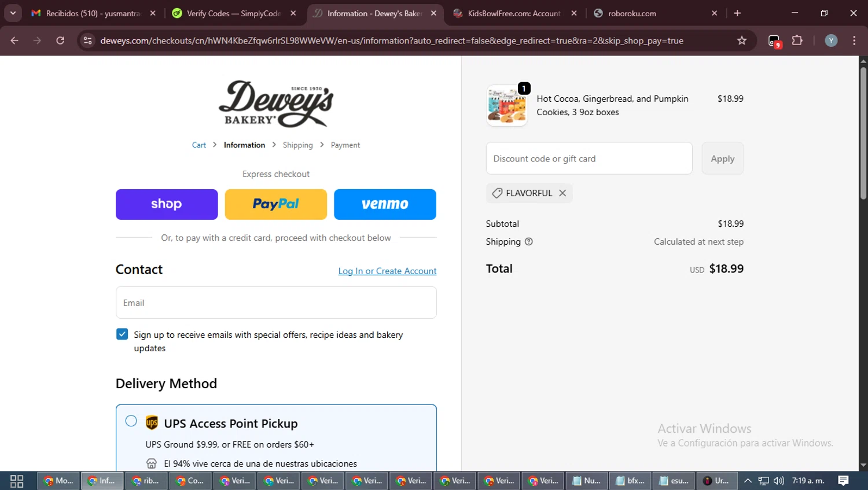The height and width of the screenshot is (490, 868).
Task: Switch to Verify Codes SimplyCodes tab
Action: coord(234,13)
